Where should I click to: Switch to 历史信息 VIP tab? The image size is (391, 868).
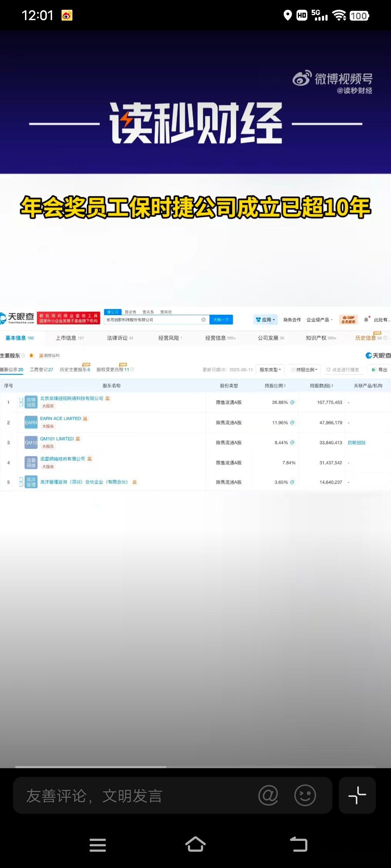click(371, 337)
